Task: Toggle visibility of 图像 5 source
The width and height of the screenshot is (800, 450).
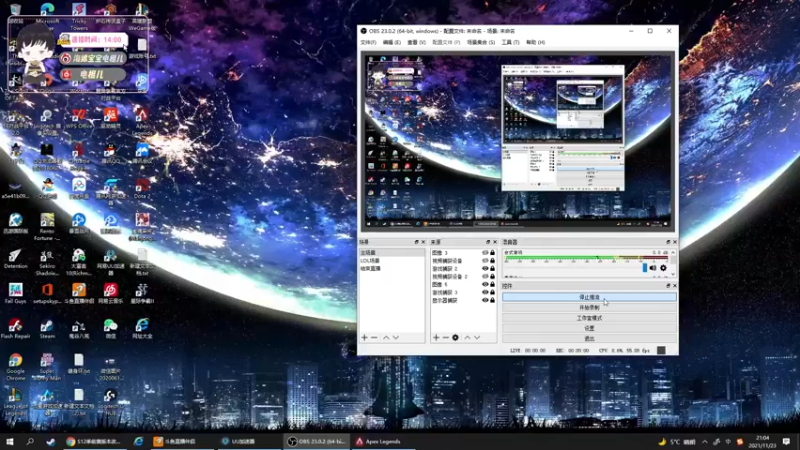Action: coord(485,284)
